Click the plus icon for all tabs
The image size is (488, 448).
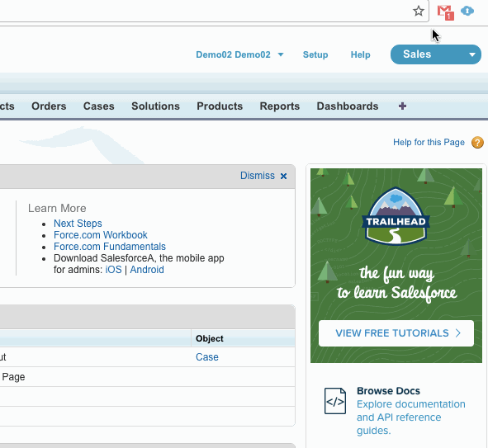[x=402, y=106]
